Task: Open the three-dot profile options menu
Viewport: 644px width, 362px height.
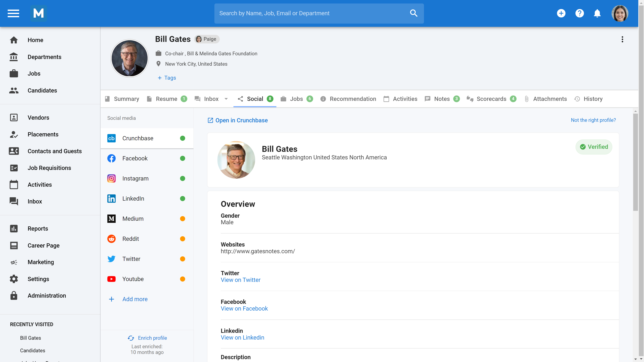Action: [x=622, y=39]
